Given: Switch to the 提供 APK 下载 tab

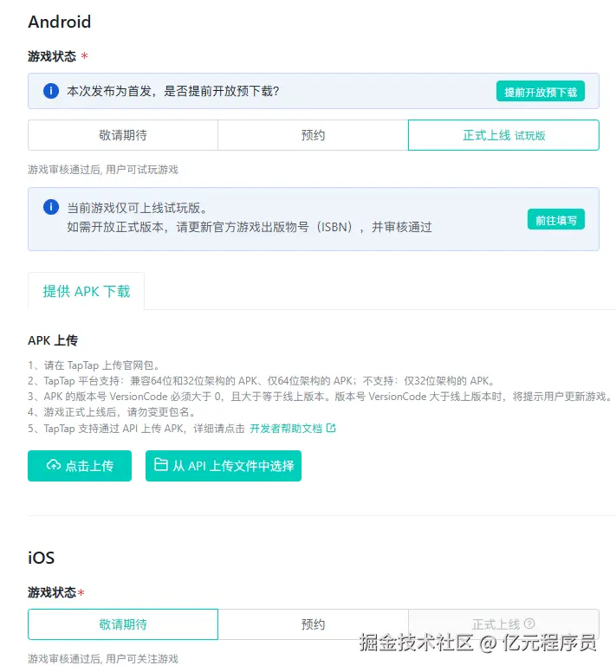Looking at the screenshot, I should coord(87,291).
